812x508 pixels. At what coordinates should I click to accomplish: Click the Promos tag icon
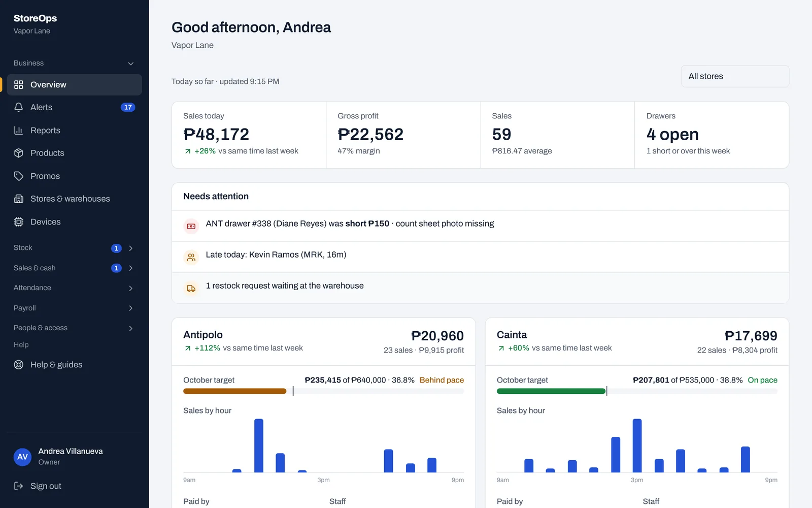[19, 176]
